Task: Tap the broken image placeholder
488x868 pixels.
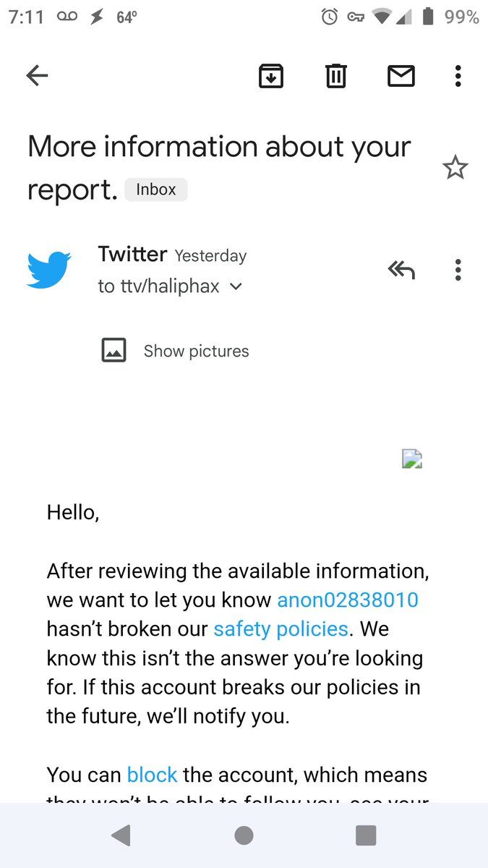Action: (x=411, y=459)
